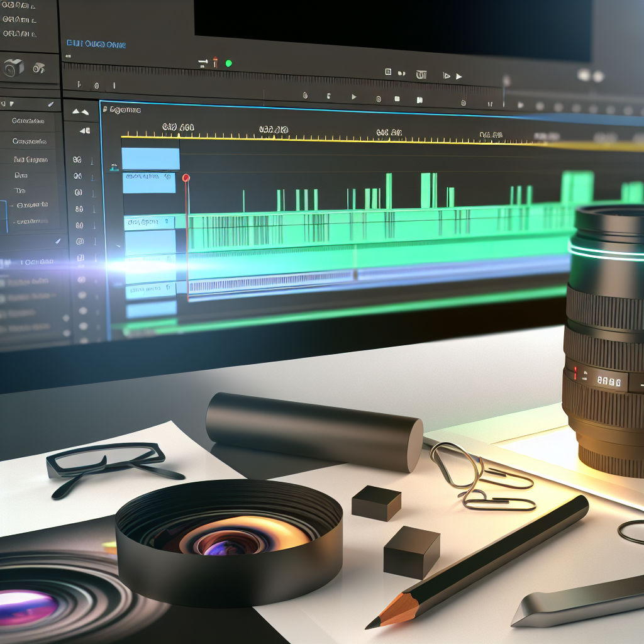Click the square list icon in the upper transport row
Screen dimensions: 644x644
pyautogui.click(x=388, y=72)
